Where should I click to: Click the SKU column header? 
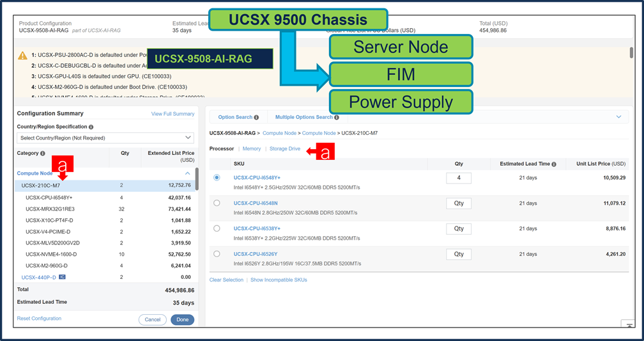(x=239, y=164)
